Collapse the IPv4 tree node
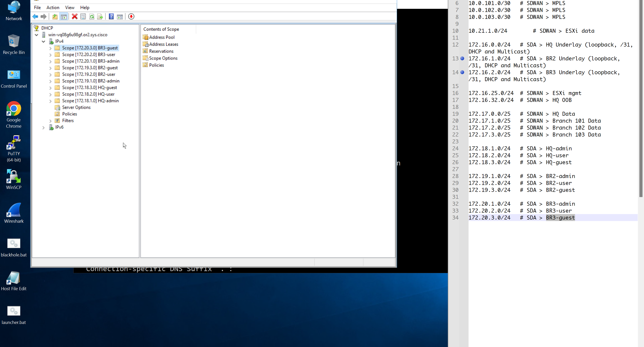This screenshot has width=644, height=347. pos(44,42)
